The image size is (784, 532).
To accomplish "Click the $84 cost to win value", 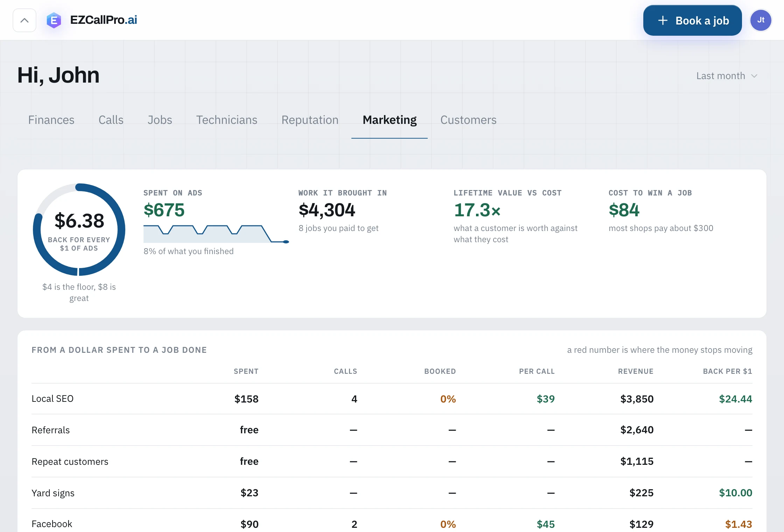I will [624, 210].
